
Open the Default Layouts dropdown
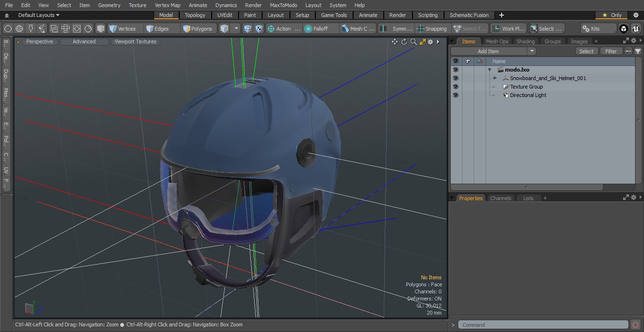pyautogui.click(x=39, y=15)
